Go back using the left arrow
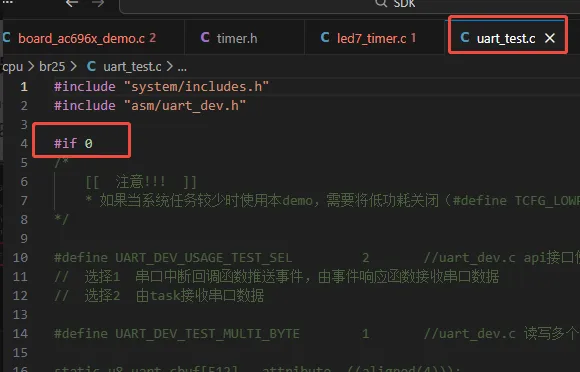 pyautogui.click(x=72, y=3)
